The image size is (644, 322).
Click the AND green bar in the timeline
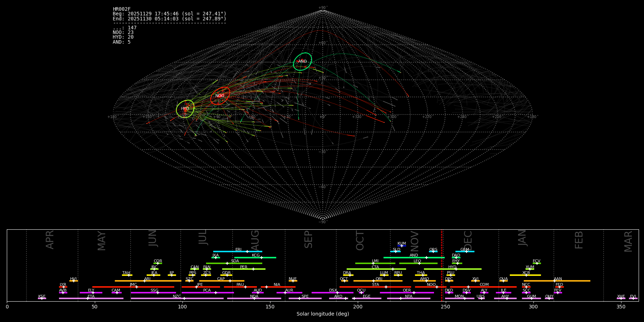coord(414,257)
